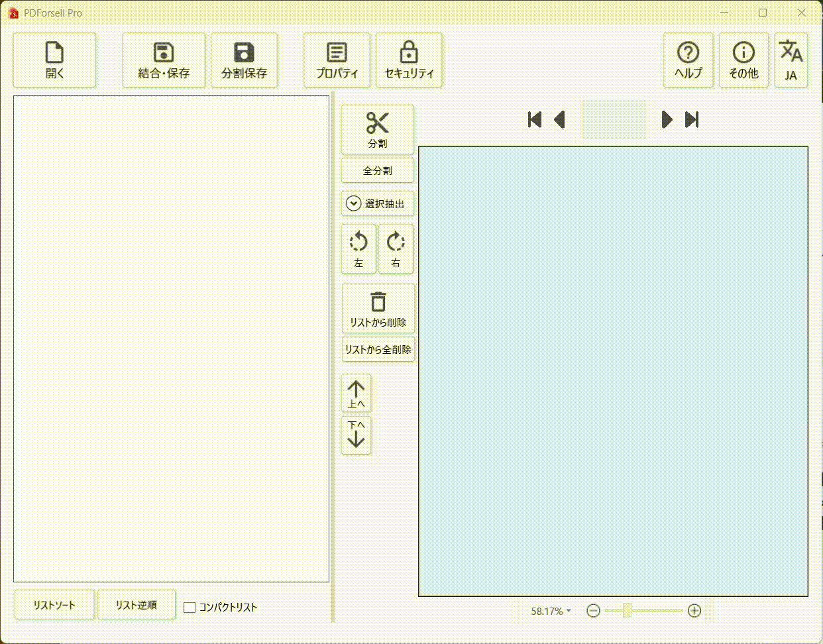Click the 結合・保存 merge and save icon
This screenshot has height=644, width=823.
coord(164,60)
